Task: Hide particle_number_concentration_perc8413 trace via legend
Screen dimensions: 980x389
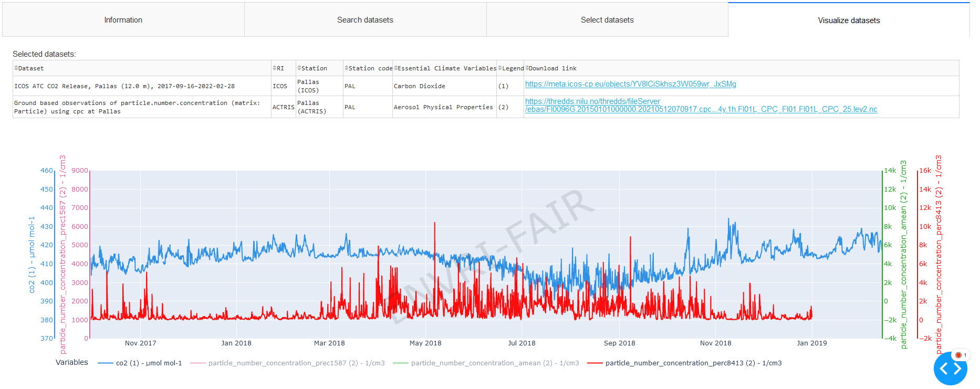Action: point(693,363)
